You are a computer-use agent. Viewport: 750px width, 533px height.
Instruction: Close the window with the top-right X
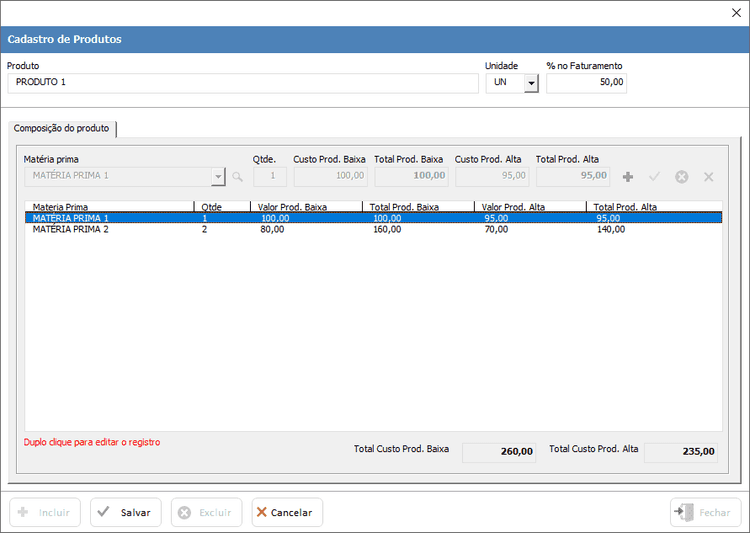(736, 13)
